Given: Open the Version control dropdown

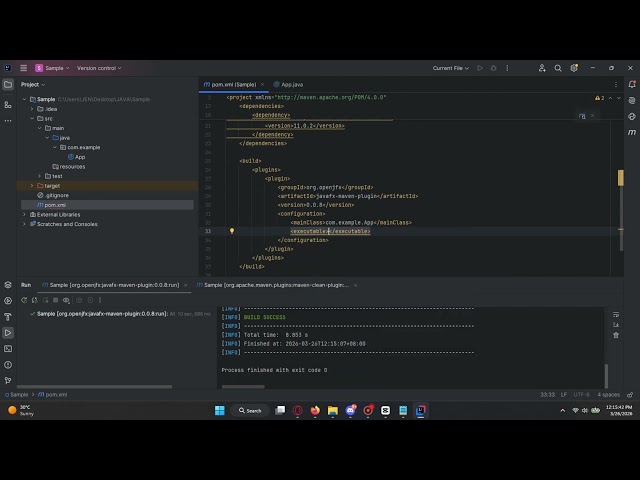Looking at the screenshot, I should point(99,68).
